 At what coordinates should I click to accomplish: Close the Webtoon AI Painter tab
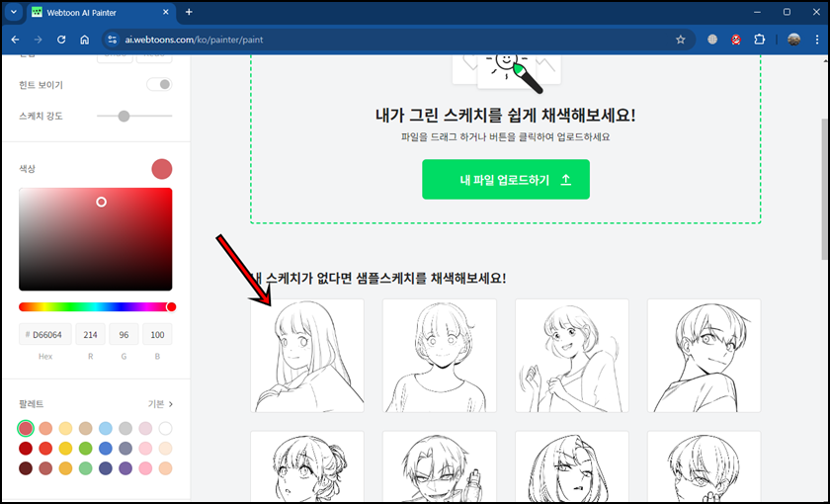pyautogui.click(x=166, y=12)
